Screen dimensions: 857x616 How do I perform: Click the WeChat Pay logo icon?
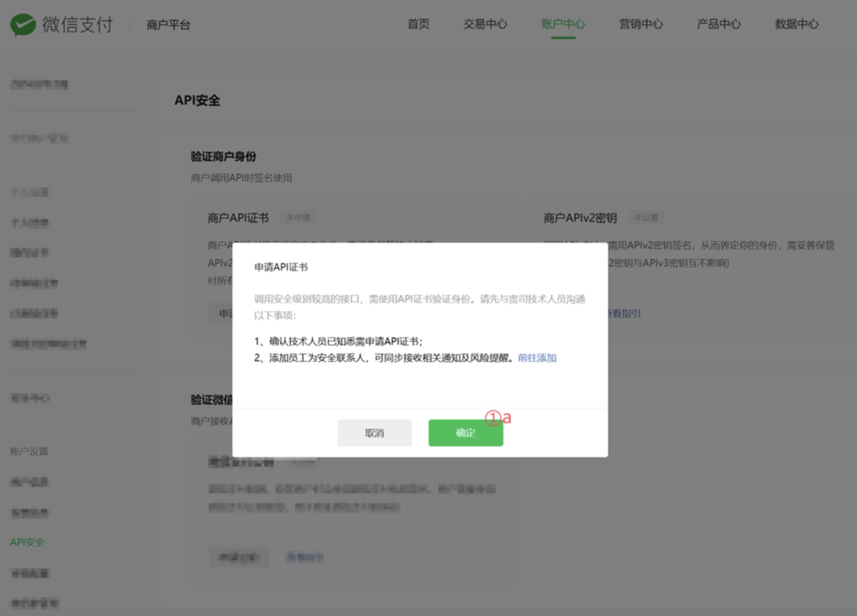23,25
